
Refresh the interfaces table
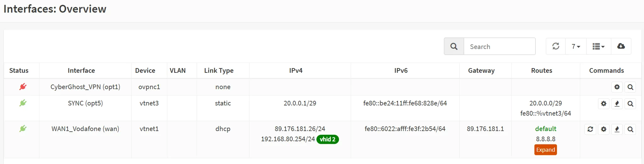pos(556,46)
